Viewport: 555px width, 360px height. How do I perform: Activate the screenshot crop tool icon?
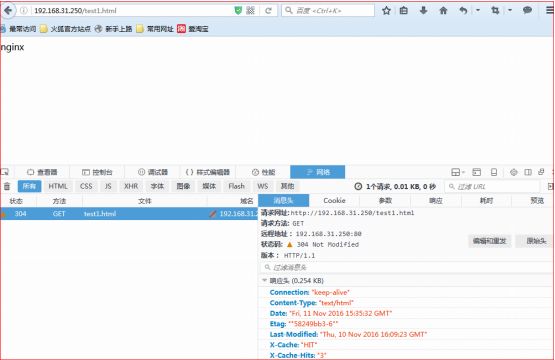[x=495, y=11]
